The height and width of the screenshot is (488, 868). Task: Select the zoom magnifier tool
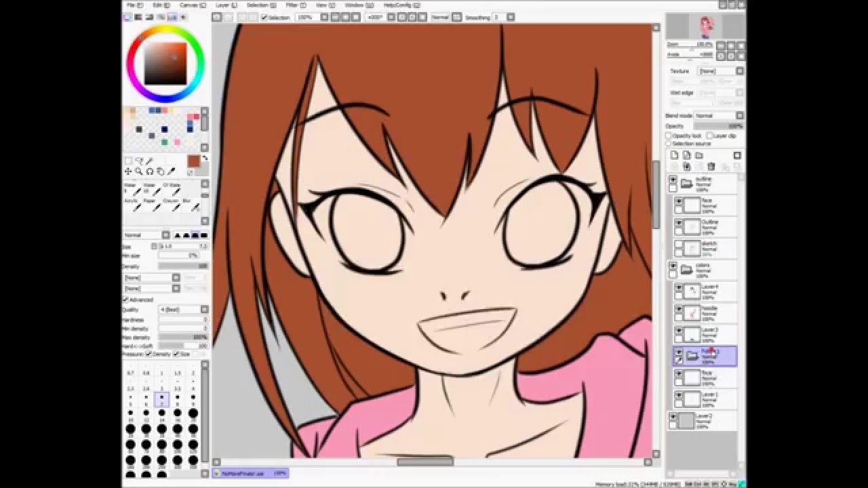tap(138, 171)
